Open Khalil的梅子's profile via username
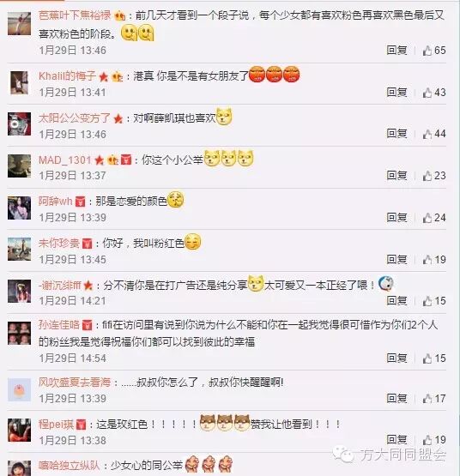This screenshot has height=476, width=460. tap(68, 75)
